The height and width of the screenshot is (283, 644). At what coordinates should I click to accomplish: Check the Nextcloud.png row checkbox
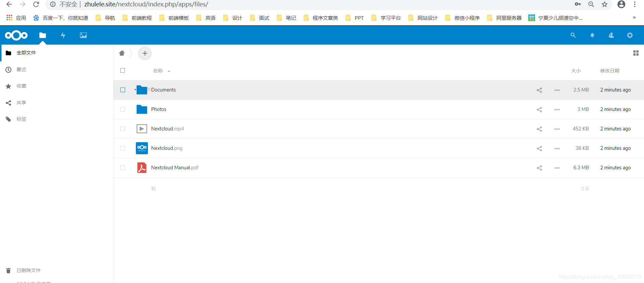pos(123,148)
